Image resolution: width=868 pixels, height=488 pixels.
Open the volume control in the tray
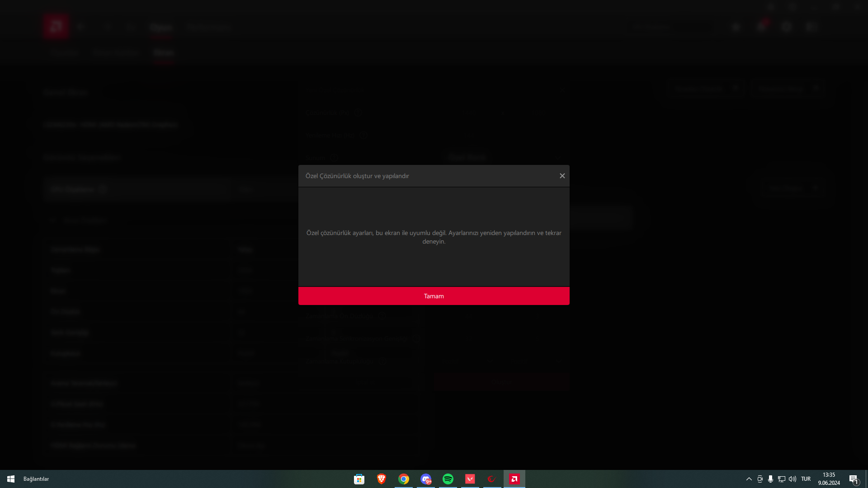pyautogui.click(x=793, y=479)
